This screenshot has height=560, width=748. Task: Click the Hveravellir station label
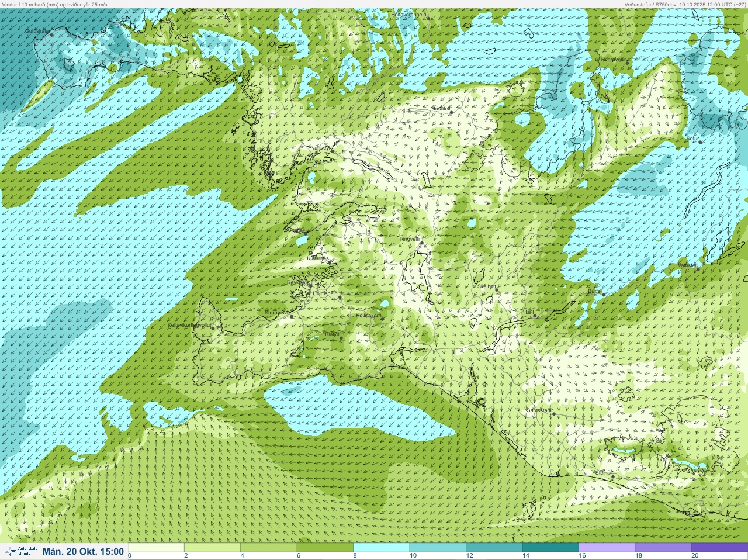tap(613, 60)
